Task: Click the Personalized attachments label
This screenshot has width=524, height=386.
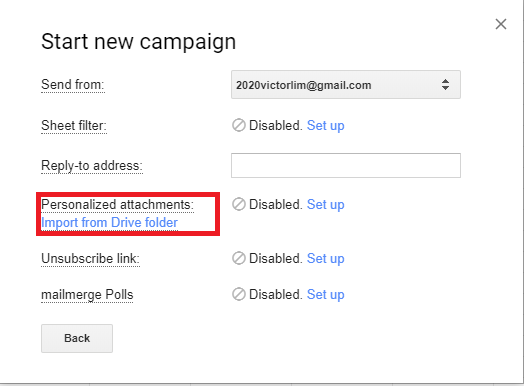Action: coord(117,205)
